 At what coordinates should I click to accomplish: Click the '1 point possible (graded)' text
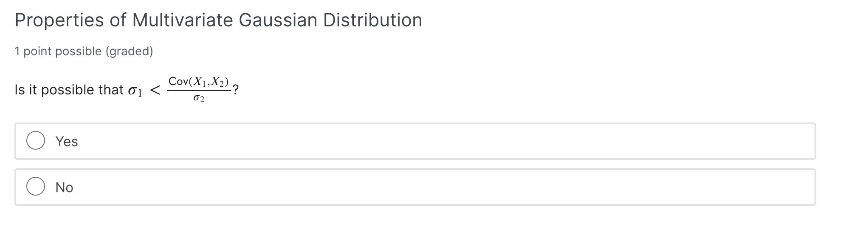84,50
